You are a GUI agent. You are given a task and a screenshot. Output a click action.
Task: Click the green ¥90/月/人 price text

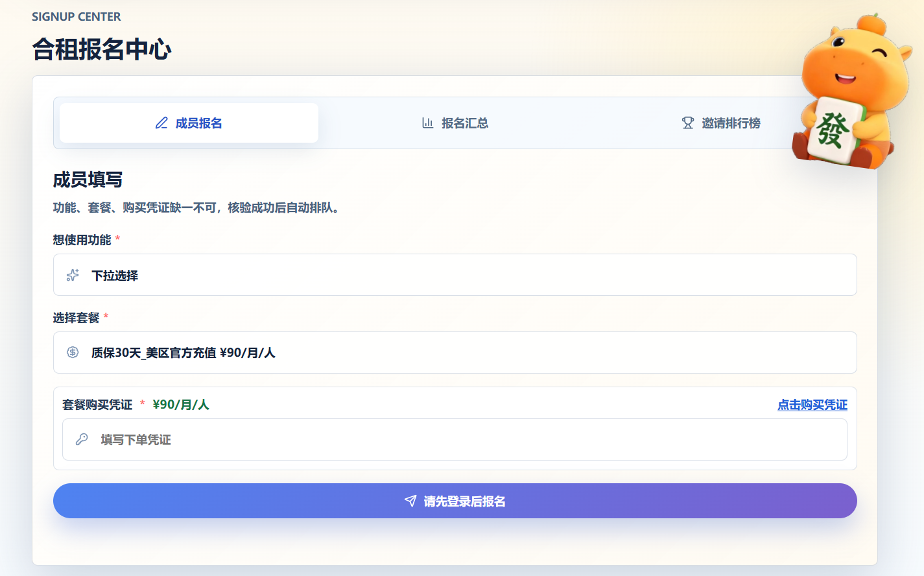(181, 405)
